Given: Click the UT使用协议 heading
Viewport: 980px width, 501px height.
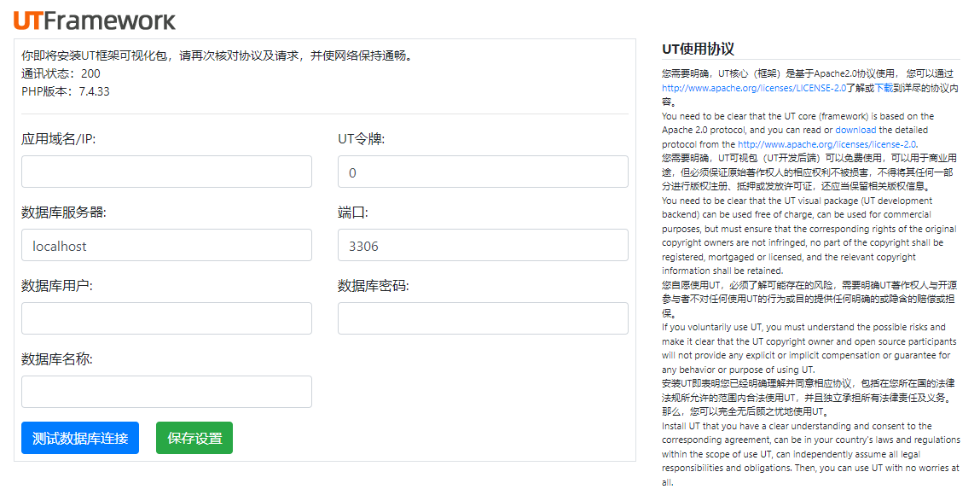Looking at the screenshot, I should click(698, 50).
